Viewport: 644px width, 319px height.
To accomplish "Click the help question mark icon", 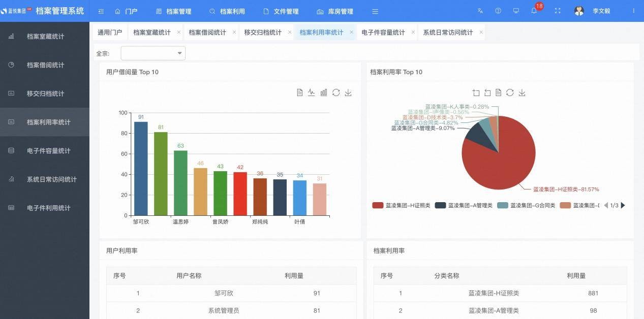I will click(498, 11).
